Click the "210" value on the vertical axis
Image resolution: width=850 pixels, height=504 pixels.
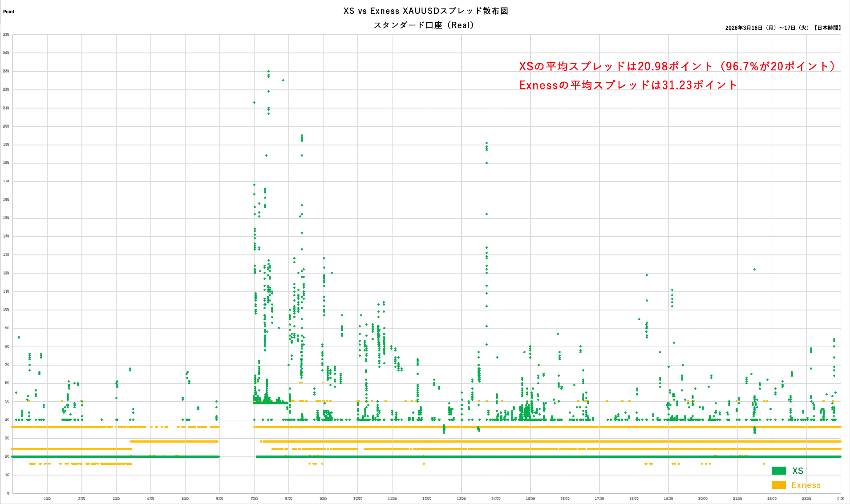pos(6,108)
